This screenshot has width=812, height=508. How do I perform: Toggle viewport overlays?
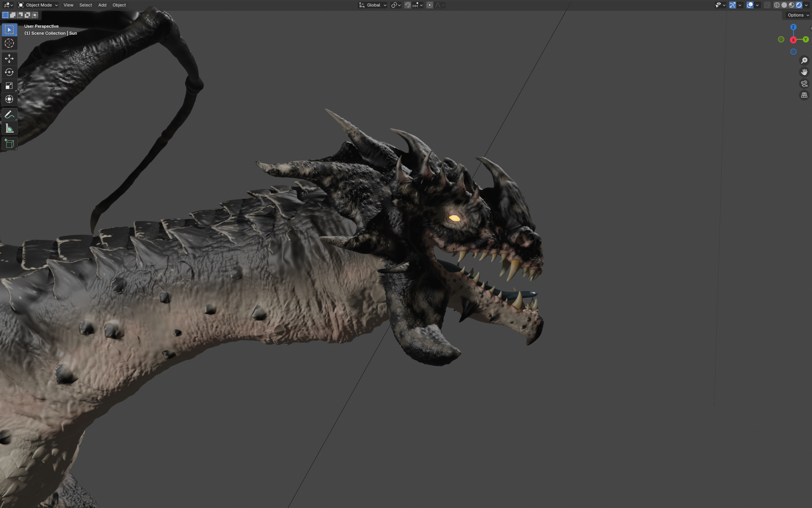750,5
